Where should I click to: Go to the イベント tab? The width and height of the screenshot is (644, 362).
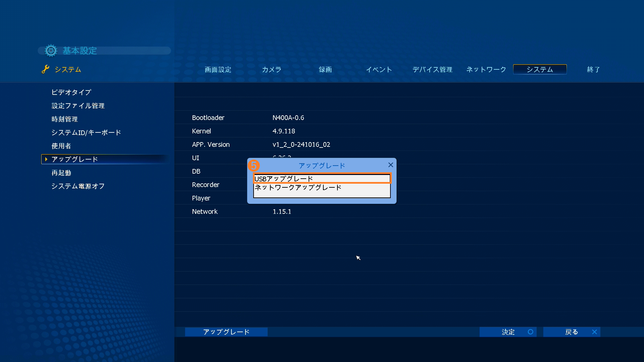pyautogui.click(x=379, y=69)
